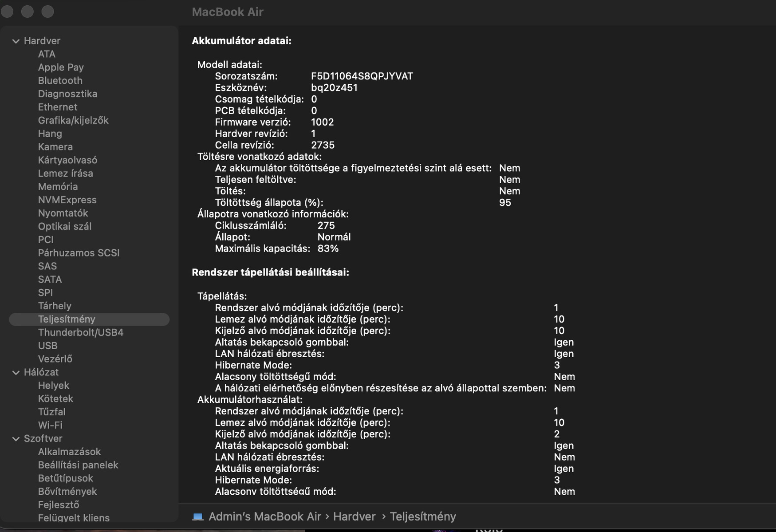
Task: Show Grafika/kijelzők information
Action: point(73,121)
